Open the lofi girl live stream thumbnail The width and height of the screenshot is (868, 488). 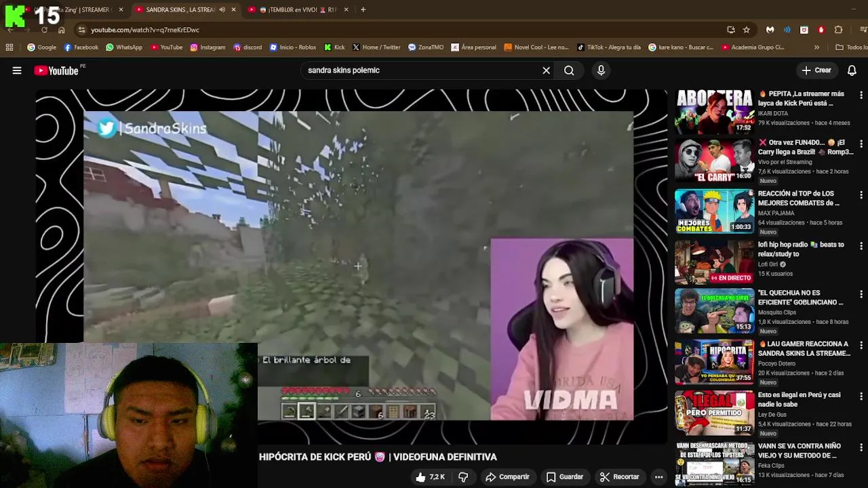[714, 262]
